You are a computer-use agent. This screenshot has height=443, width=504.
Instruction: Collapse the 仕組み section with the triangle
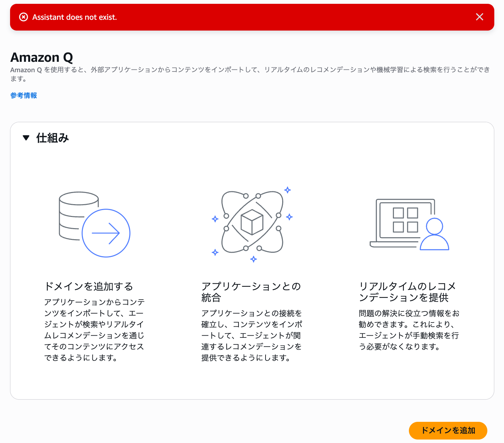click(x=26, y=138)
